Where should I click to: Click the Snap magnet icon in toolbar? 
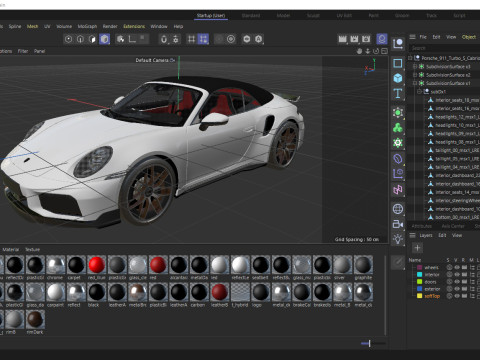pos(164,39)
